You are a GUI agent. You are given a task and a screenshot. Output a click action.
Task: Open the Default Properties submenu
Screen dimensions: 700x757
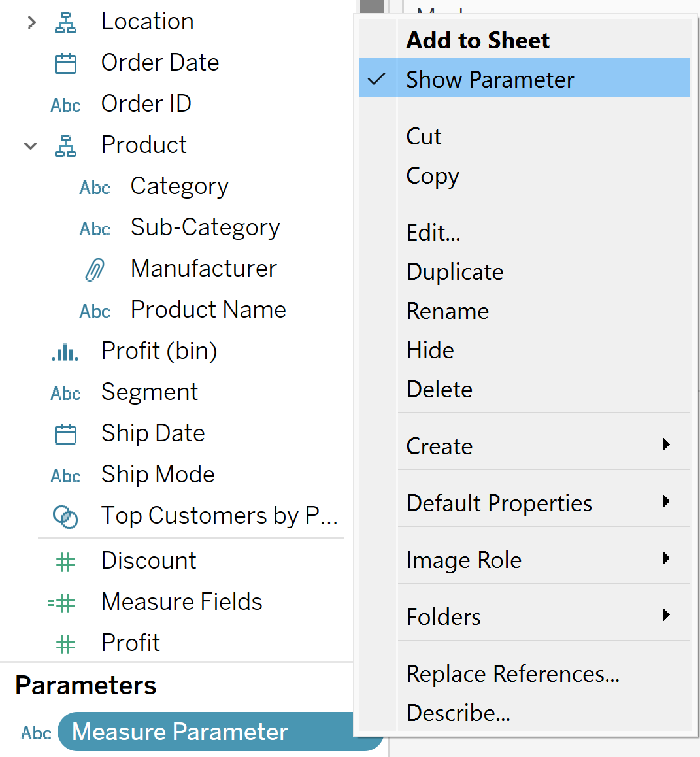coord(666,502)
